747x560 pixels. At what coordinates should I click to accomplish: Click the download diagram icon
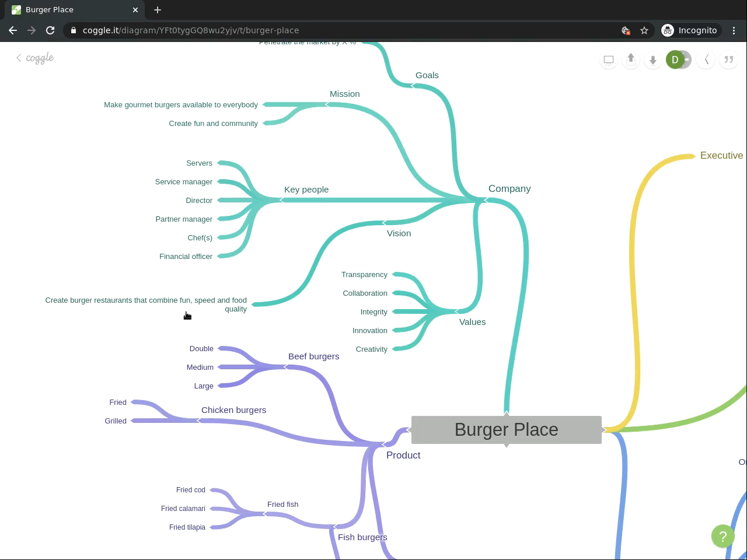[x=653, y=60]
